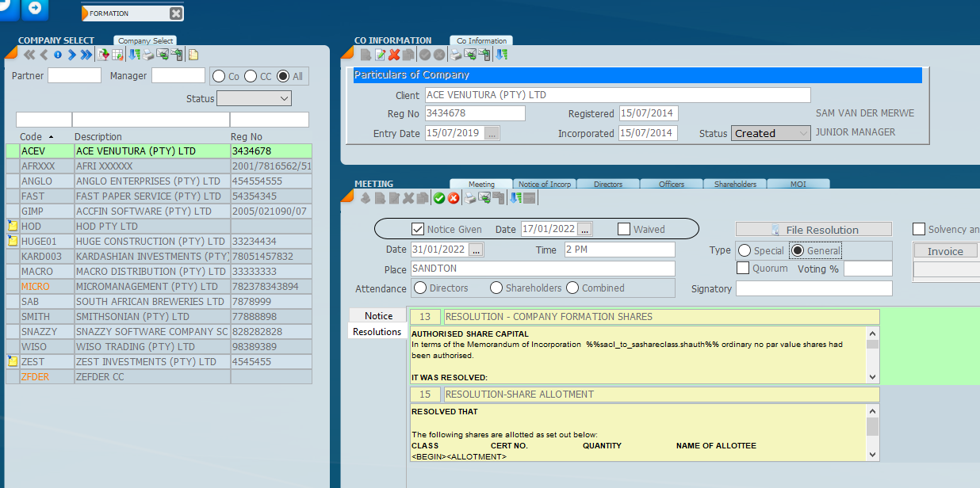Image resolution: width=980 pixels, height=488 pixels.
Task: Click the edit record icon in Co Information toolbar
Action: pos(380,55)
